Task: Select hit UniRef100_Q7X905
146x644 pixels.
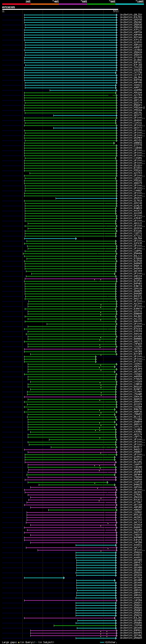Action: click(x=131, y=58)
